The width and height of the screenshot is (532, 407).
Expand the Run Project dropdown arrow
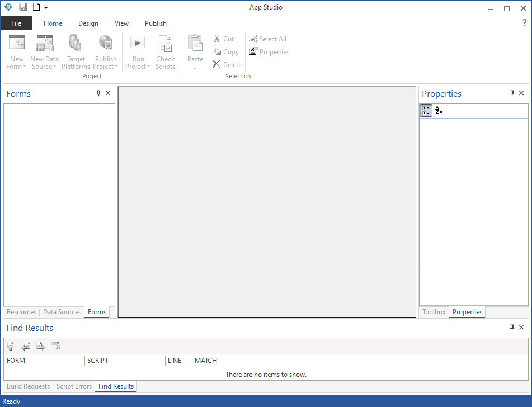point(149,67)
